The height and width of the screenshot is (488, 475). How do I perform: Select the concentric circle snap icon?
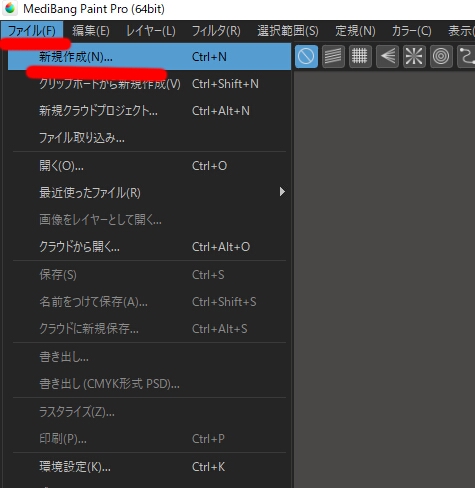pyautogui.click(x=441, y=56)
